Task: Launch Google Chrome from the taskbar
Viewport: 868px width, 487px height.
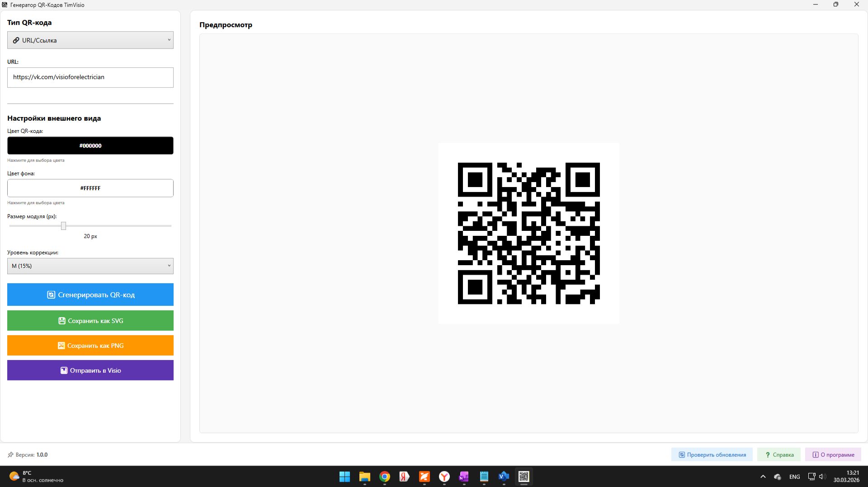Action: pos(385,477)
